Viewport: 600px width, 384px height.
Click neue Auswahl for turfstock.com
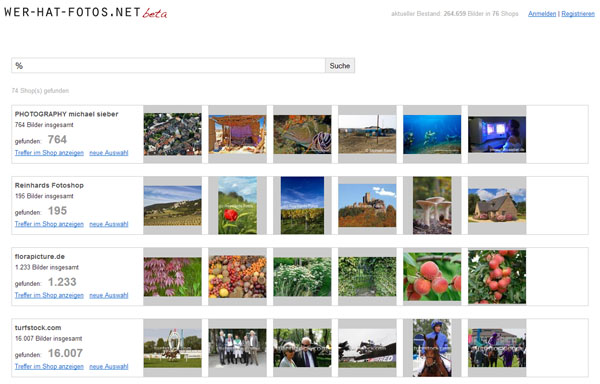click(109, 366)
